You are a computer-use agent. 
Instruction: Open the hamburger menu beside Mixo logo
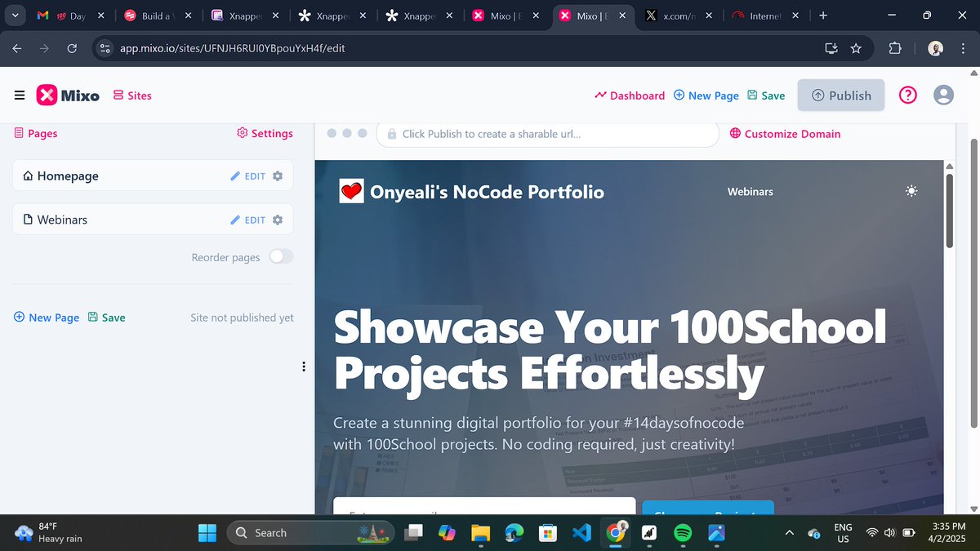(x=20, y=96)
